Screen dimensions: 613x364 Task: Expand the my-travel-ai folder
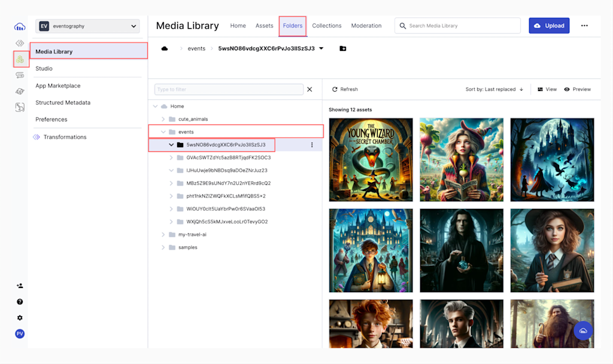tap(163, 235)
